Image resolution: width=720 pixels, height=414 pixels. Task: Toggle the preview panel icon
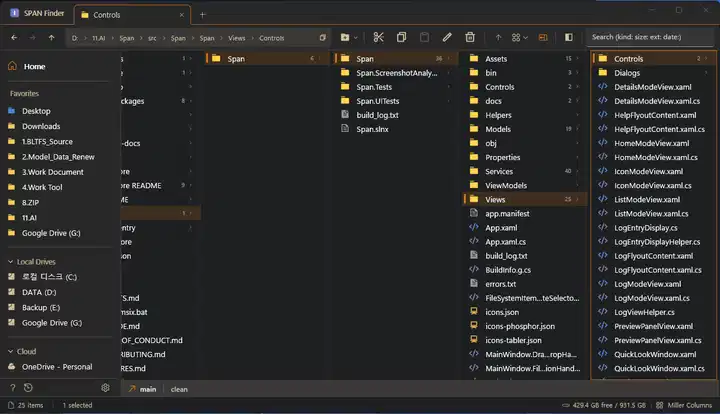pyautogui.click(x=569, y=37)
